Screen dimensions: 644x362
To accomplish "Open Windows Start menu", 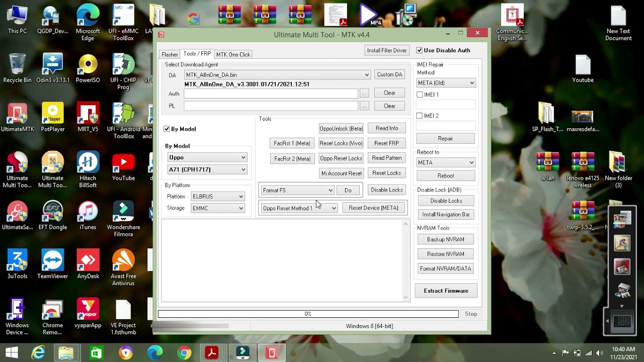I will point(11,353).
